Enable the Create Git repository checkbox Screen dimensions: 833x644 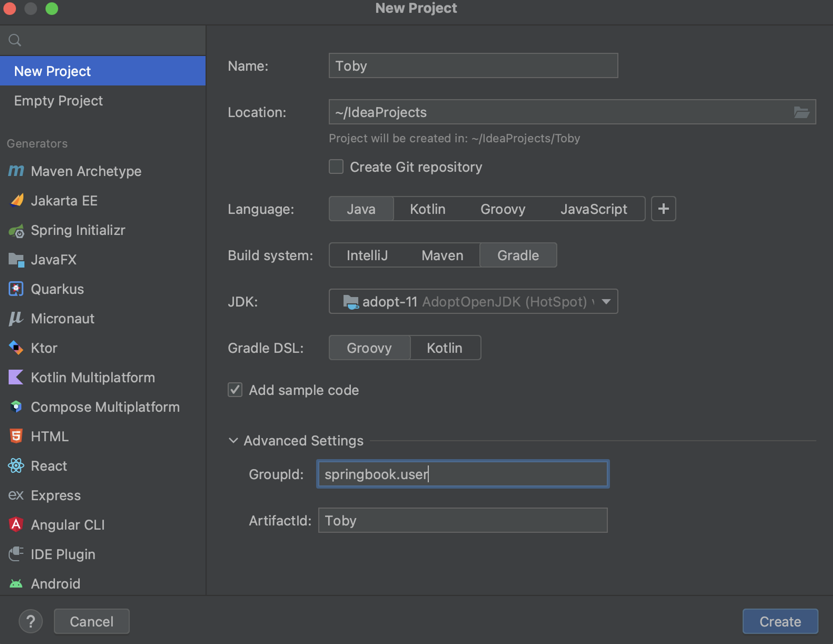click(336, 167)
